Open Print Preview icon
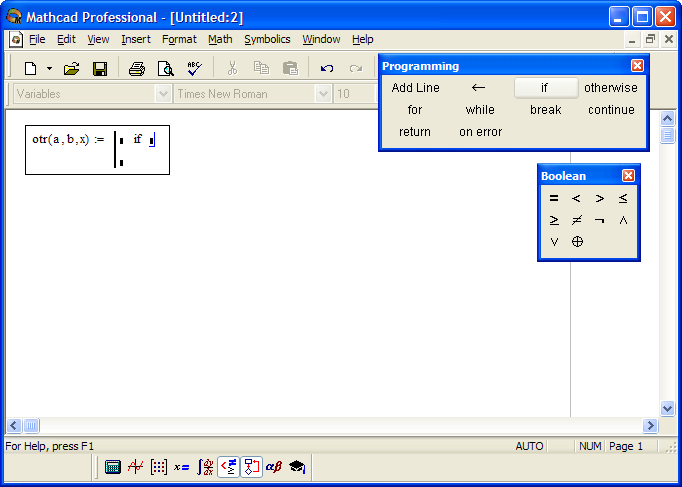 (x=165, y=69)
